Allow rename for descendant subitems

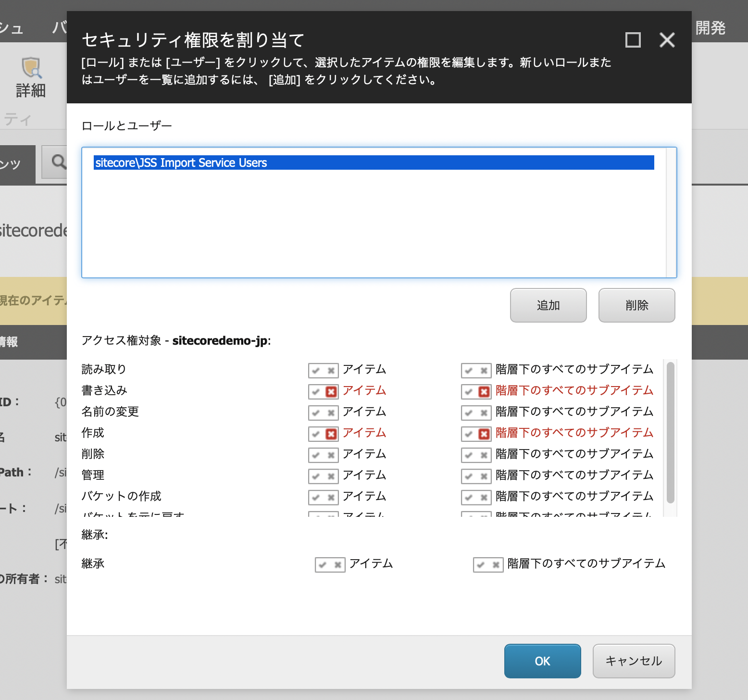tap(469, 413)
